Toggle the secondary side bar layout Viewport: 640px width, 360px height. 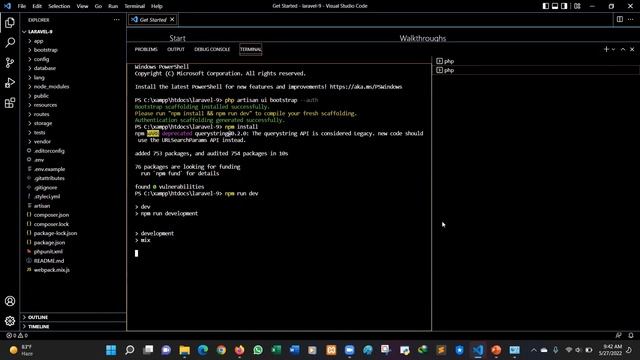tap(564, 6)
